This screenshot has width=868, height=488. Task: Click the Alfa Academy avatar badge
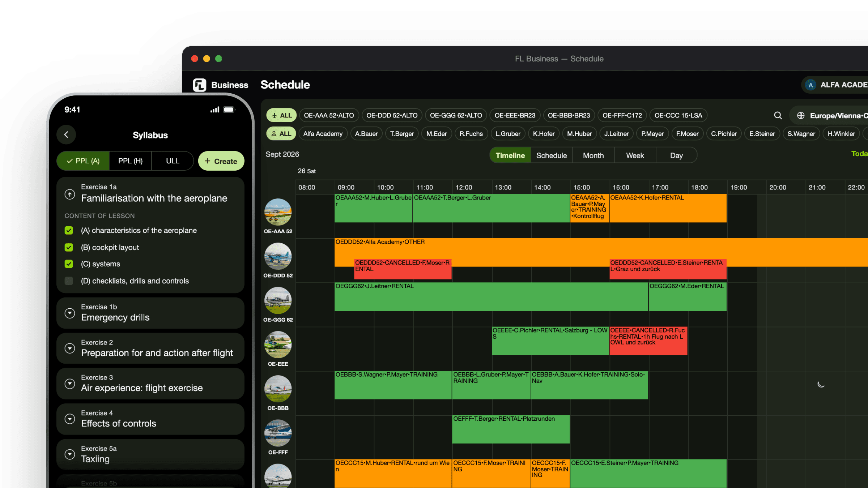point(810,85)
